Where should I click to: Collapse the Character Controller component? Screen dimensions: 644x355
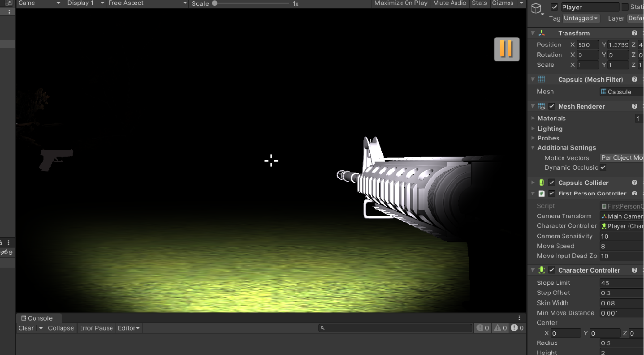[533, 270]
